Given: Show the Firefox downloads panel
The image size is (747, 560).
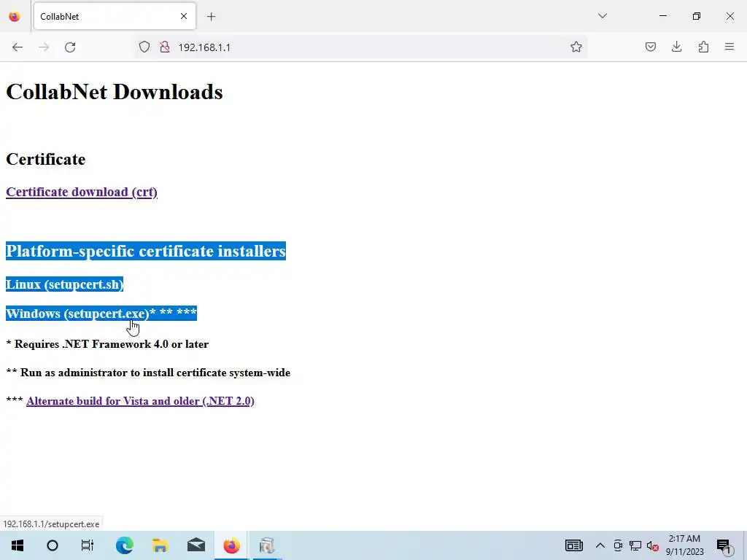Looking at the screenshot, I should pos(676,47).
